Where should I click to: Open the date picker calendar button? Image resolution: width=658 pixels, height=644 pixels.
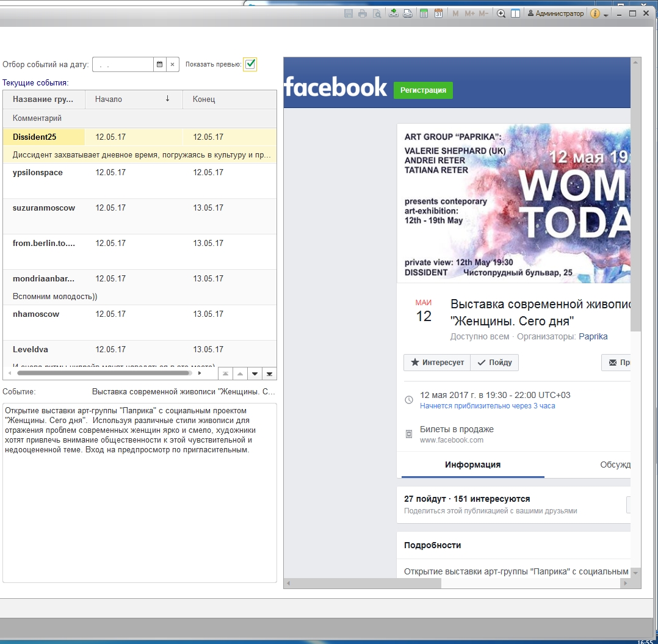click(159, 64)
